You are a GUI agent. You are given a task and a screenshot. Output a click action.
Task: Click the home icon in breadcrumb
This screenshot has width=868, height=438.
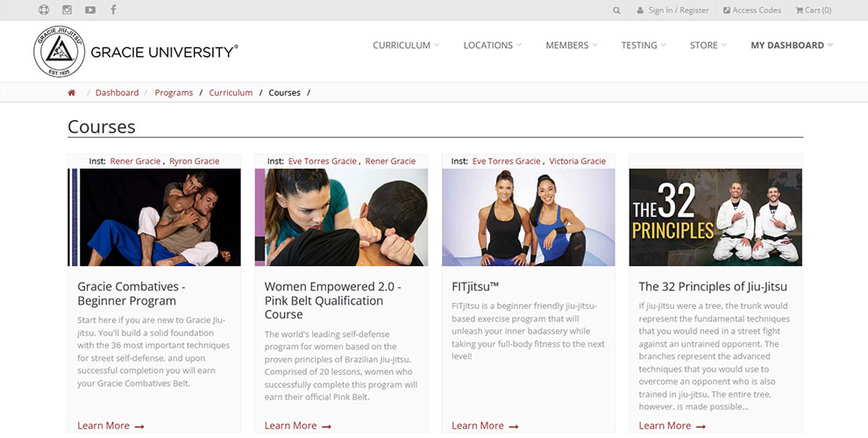(x=72, y=93)
